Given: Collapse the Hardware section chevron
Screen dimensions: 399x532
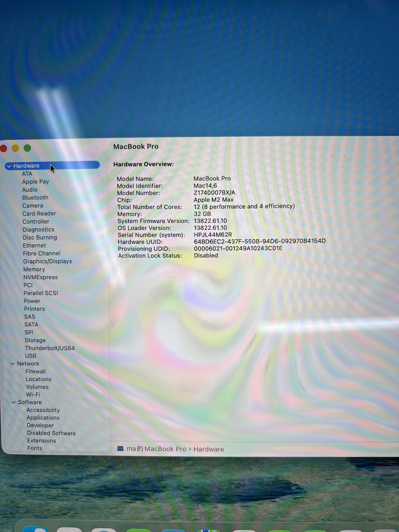Looking at the screenshot, I should (x=9, y=166).
